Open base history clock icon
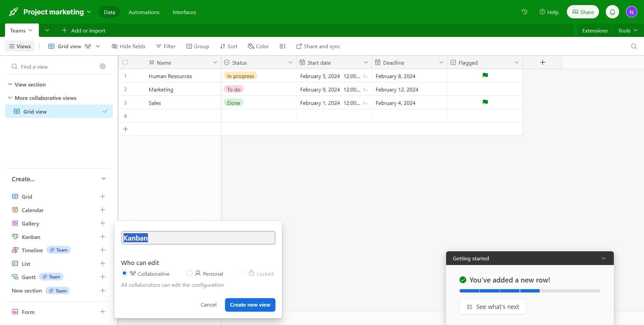This screenshot has height=325, width=644. pyautogui.click(x=524, y=12)
